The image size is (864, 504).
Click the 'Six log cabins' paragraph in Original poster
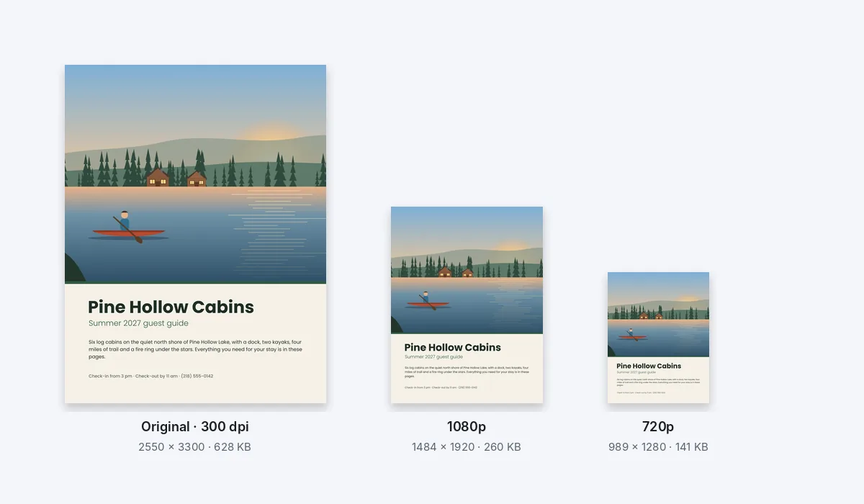(x=195, y=349)
